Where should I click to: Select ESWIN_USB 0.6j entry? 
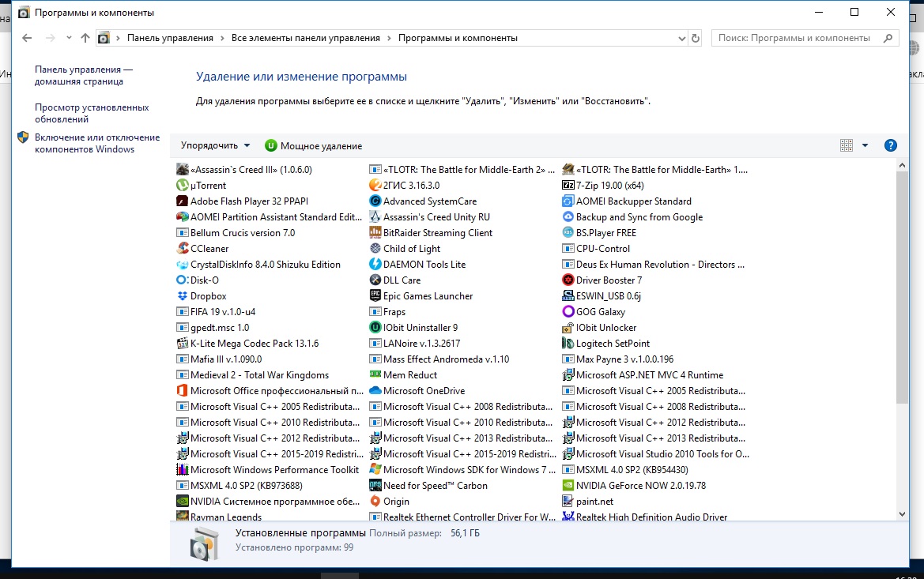[602, 295]
